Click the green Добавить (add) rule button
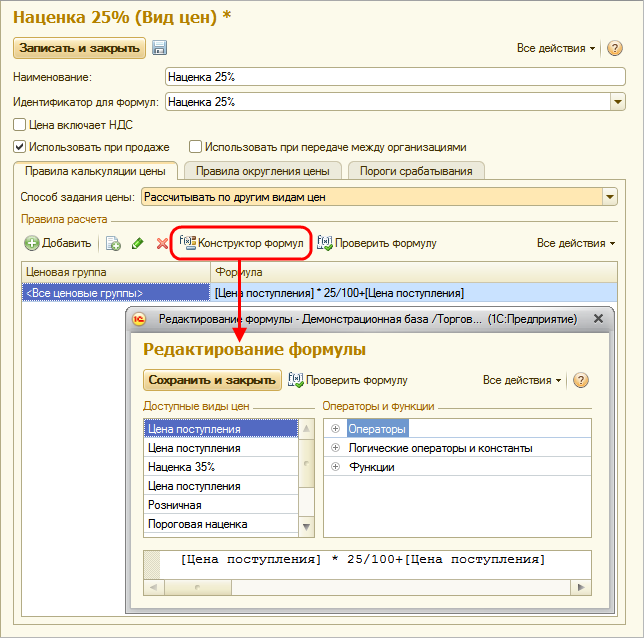The width and height of the screenshot is (644, 638). coord(59,243)
